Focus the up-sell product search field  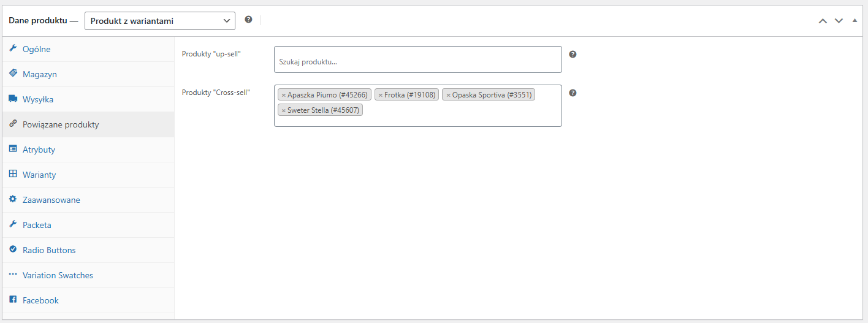(417, 62)
